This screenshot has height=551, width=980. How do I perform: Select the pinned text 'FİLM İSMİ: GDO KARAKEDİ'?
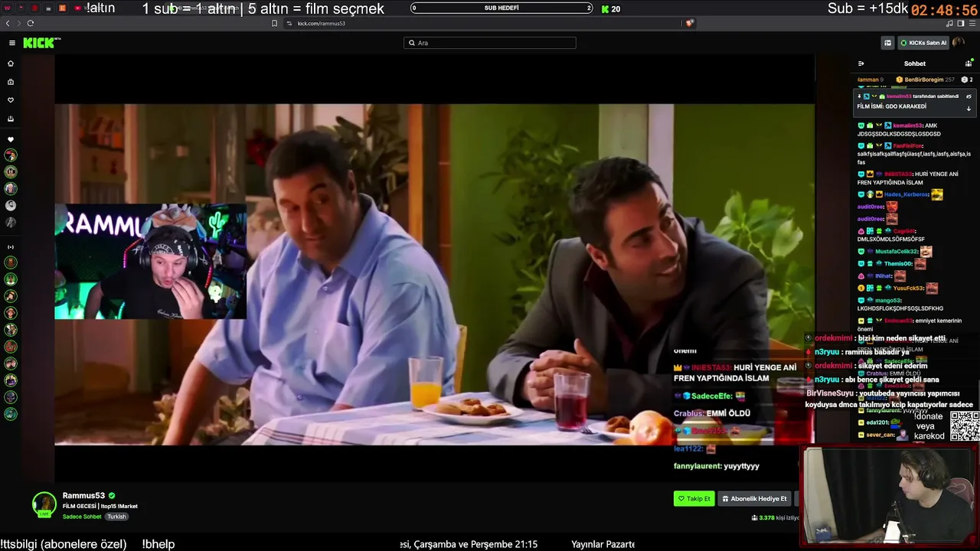point(891,106)
